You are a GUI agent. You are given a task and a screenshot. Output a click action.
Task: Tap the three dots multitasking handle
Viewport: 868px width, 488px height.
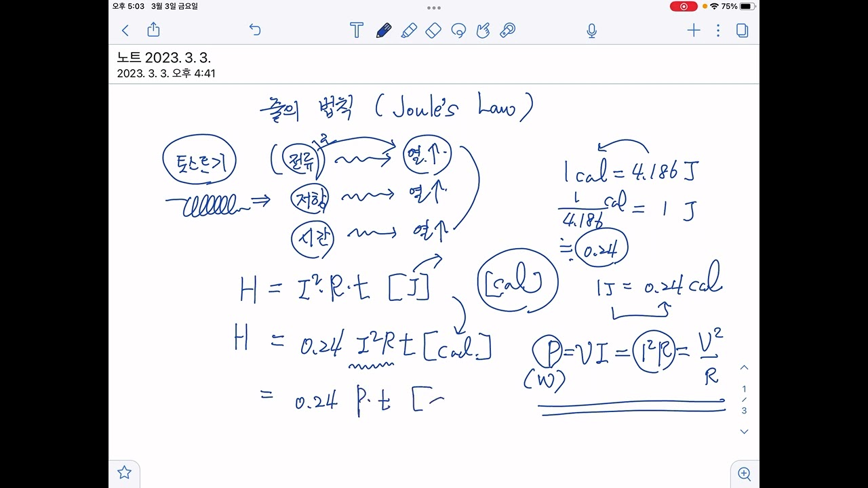tap(434, 8)
